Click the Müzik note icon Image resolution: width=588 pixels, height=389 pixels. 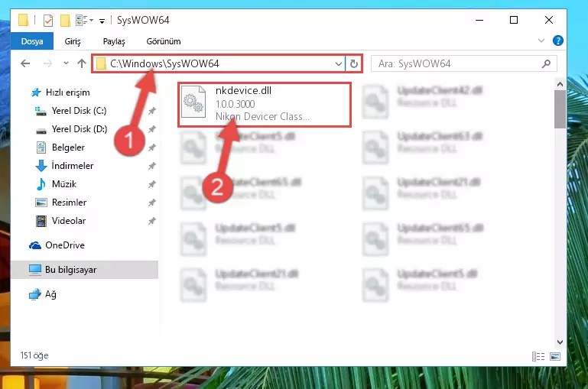coord(41,184)
